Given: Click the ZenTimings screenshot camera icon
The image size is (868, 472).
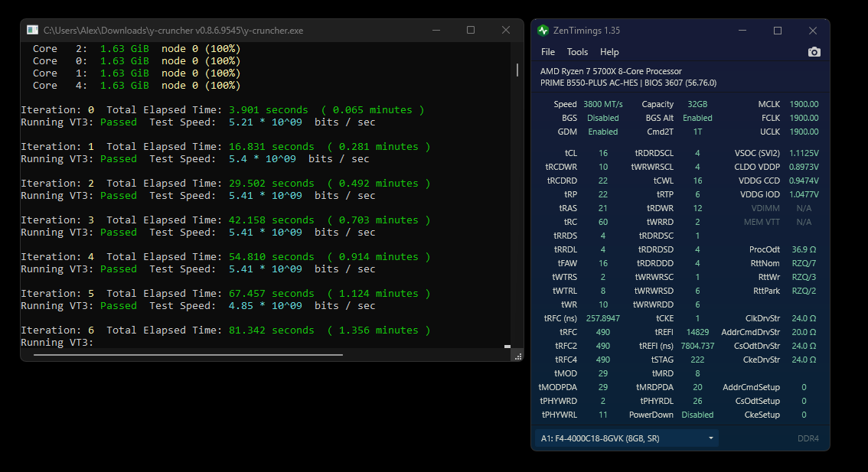Looking at the screenshot, I should (814, 52).
